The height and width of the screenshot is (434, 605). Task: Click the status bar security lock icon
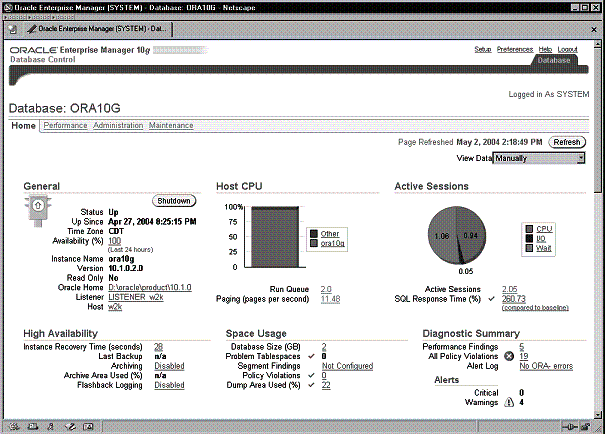[x=585, y=427]
